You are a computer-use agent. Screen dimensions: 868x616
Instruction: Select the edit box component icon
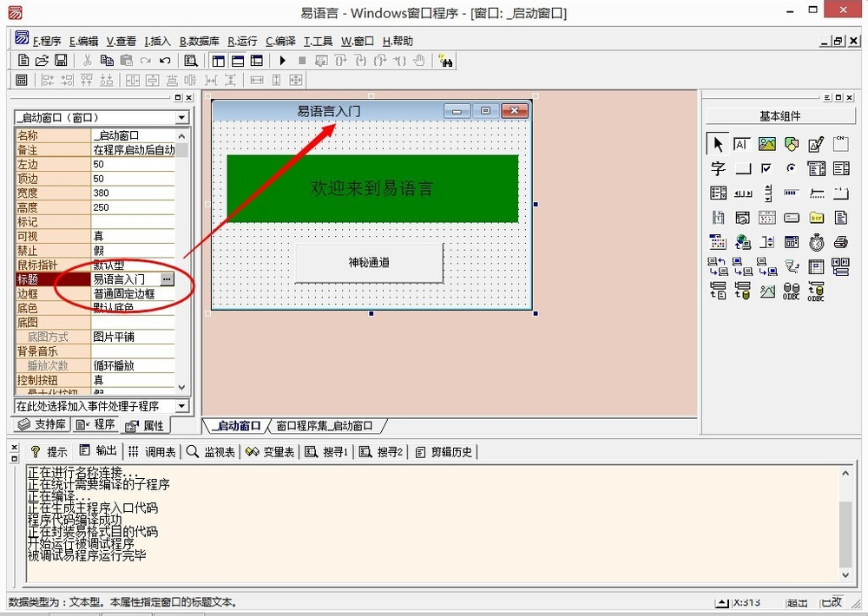[x=742, y=144]
